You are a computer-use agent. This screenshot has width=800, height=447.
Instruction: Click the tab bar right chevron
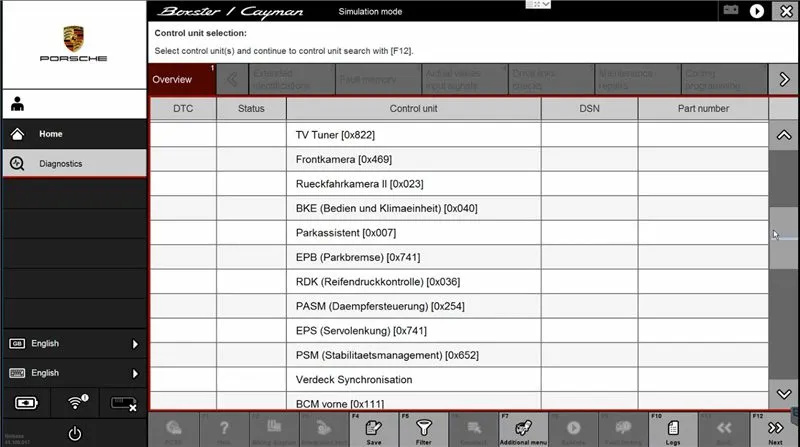784,79
